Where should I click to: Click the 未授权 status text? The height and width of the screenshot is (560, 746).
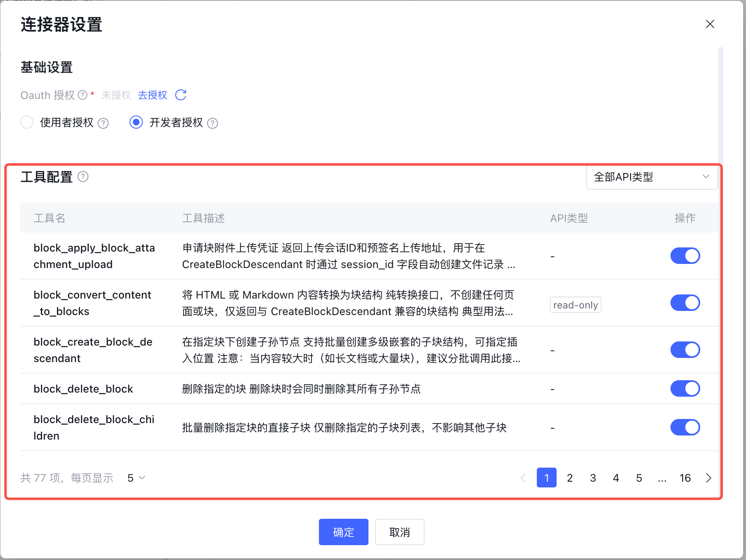pyautogui.click(x=116, y=95)
